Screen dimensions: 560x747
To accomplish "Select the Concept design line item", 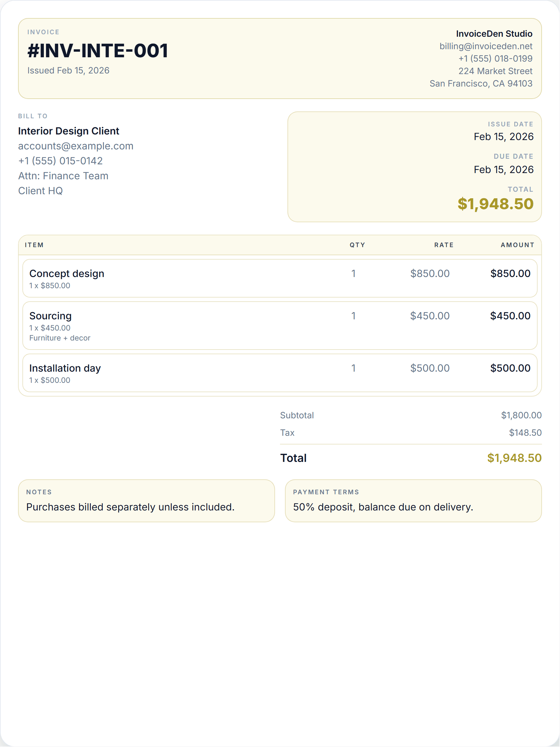I will pyautogui.click(x=280, y=278).
